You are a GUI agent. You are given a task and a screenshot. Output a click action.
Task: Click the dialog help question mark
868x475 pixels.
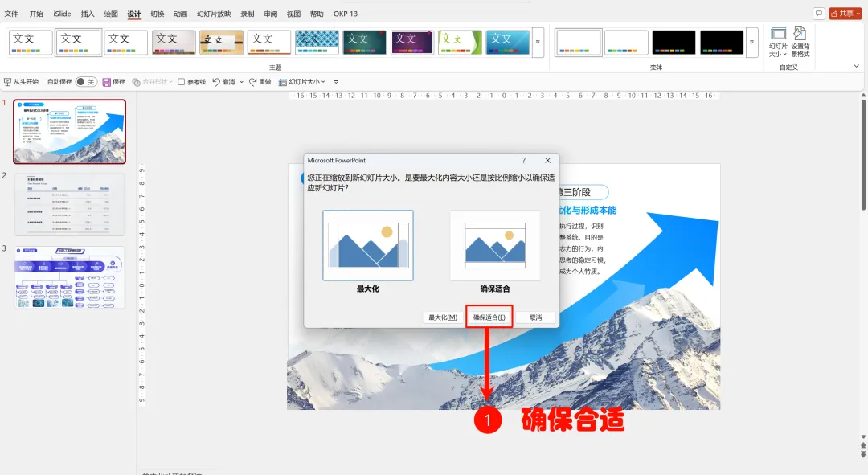pyautogui.click(x=524, y=161)
